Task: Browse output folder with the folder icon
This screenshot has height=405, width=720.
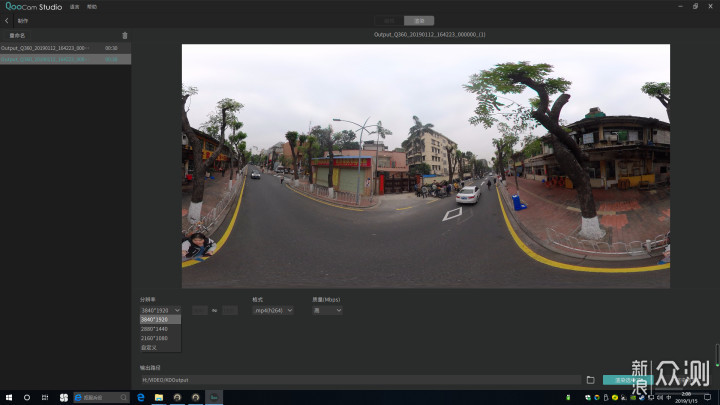Action: pyautogui.click(x=591, y=380)
